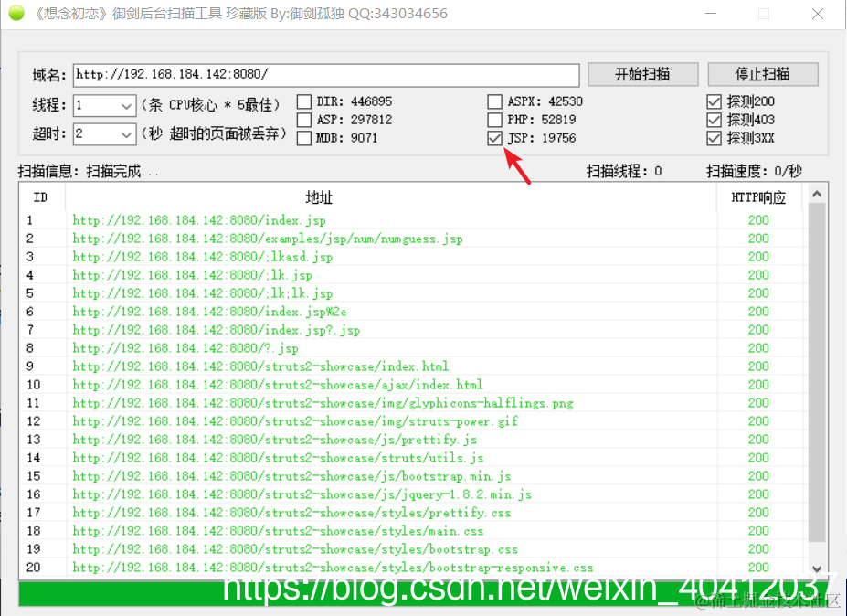847x616 pixels.
Task: Select the /;lk;lk.jsp result row
Action: click(413, 293)
